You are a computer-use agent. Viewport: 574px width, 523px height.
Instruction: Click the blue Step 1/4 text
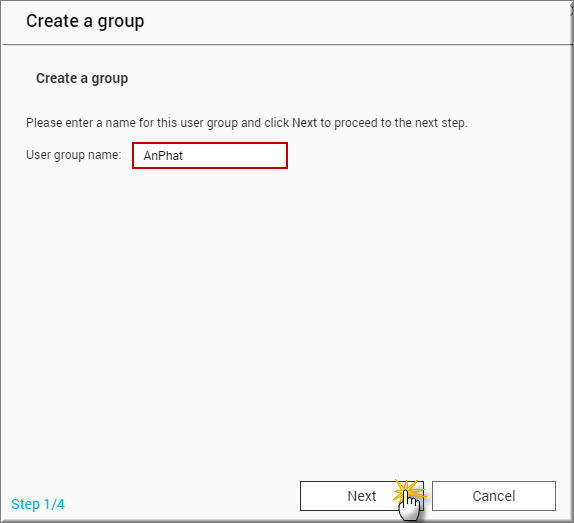[38, 504]
